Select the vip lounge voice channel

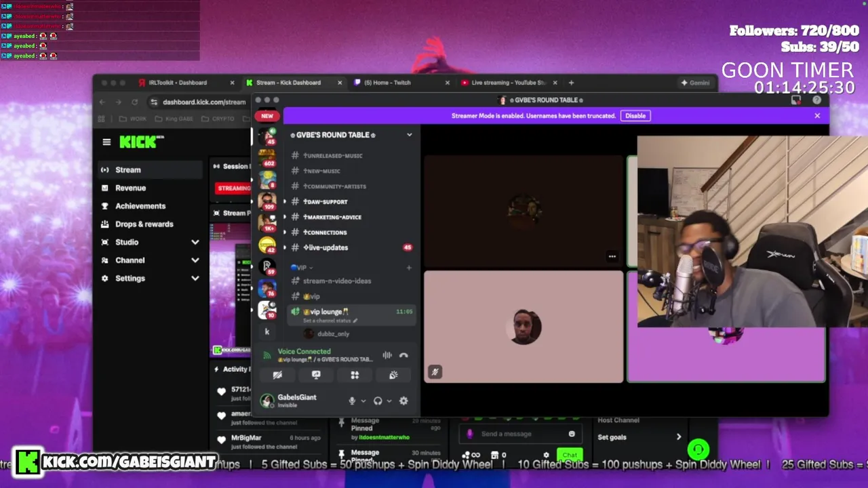325,312
